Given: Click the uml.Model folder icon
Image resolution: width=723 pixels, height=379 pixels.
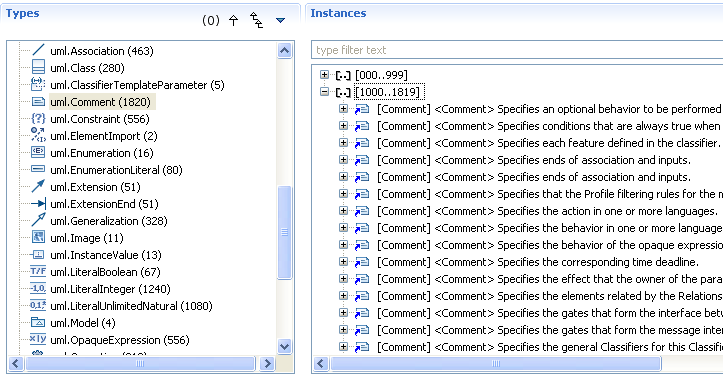Looking at the screenshot, I should (38, 323).
